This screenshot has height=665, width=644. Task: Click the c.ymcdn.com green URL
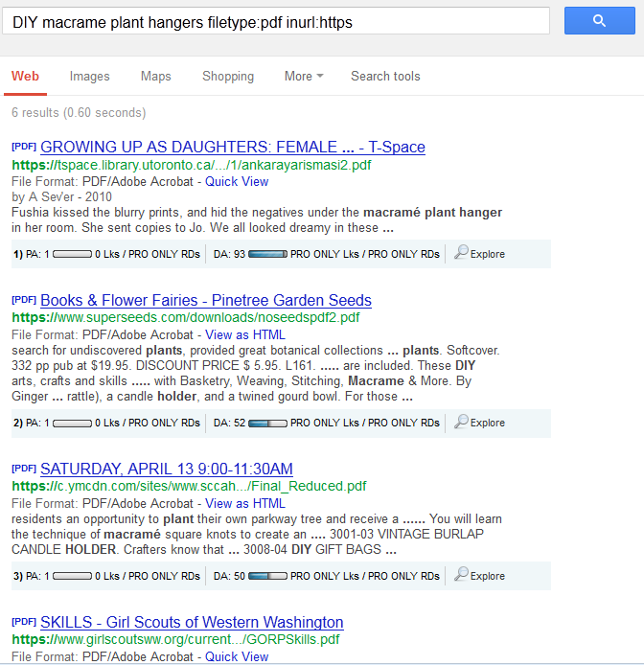click(189, 486)
